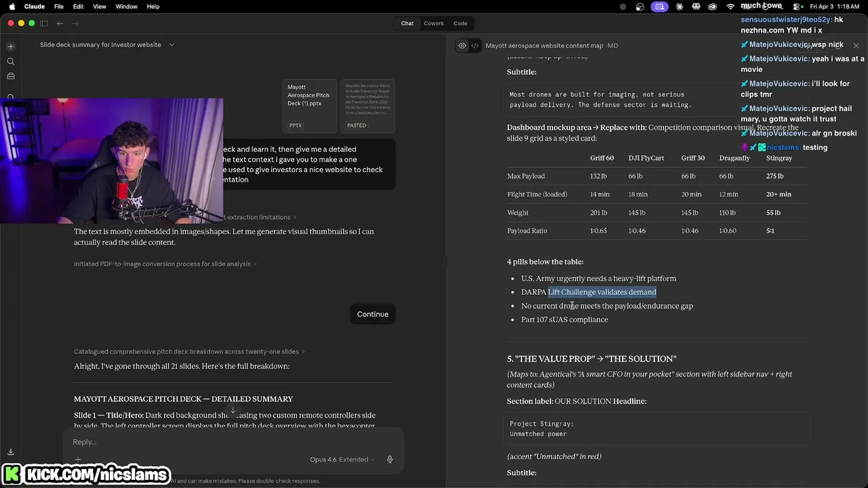This screenshot has height=488, width=868.
Task: Switch to the Cowork tab
Action: point(434,23)
